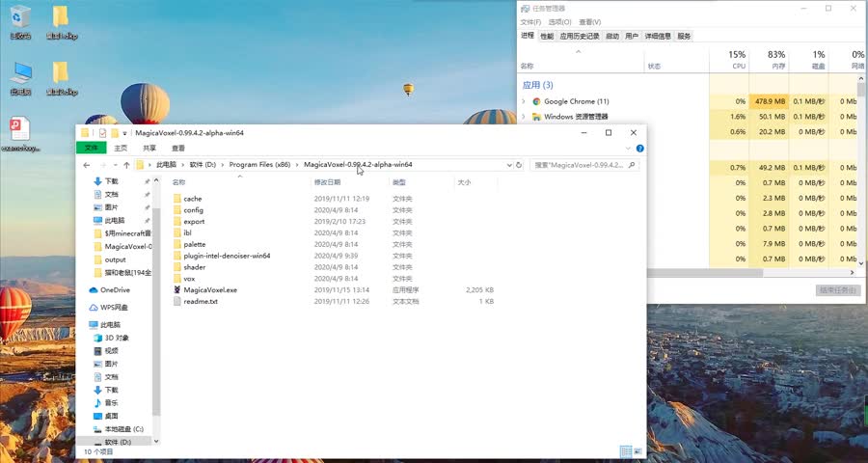Select the OneDrive item in navigation pane

[114, 289]
